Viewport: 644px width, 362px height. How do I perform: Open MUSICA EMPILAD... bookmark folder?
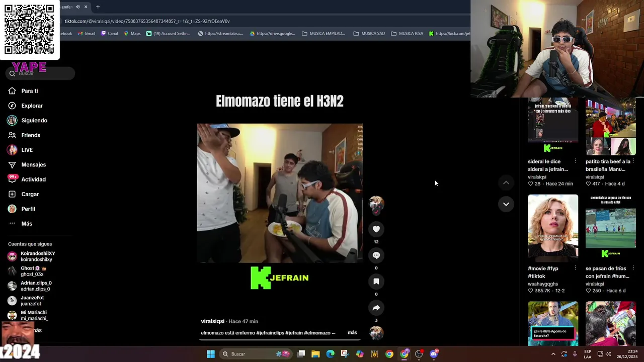(323, 34)
